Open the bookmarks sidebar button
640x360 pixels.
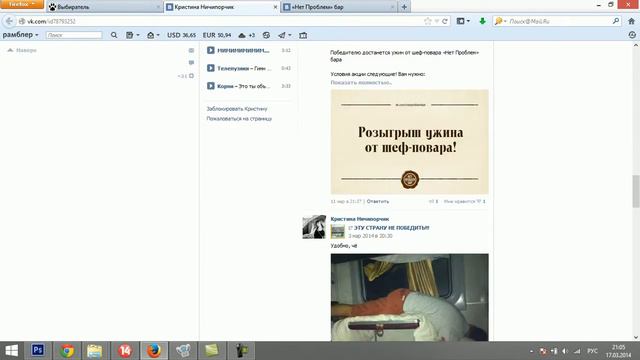point(460,21)
